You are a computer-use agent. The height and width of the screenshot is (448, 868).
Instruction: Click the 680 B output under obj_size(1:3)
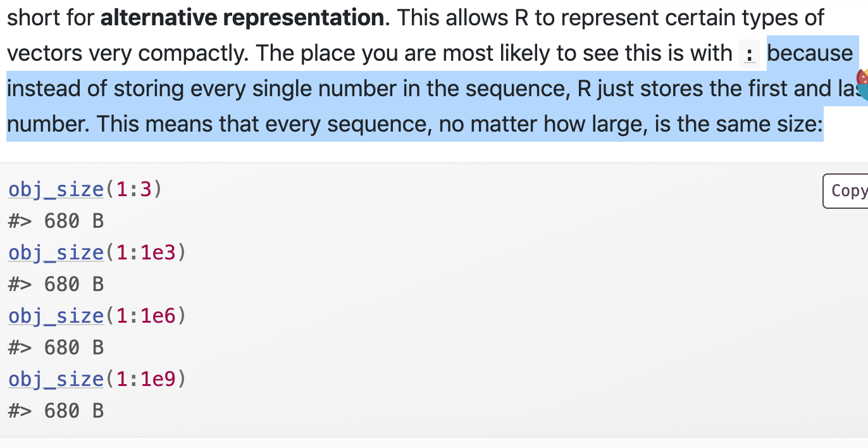pyautogui.click(x=73, y=221)
